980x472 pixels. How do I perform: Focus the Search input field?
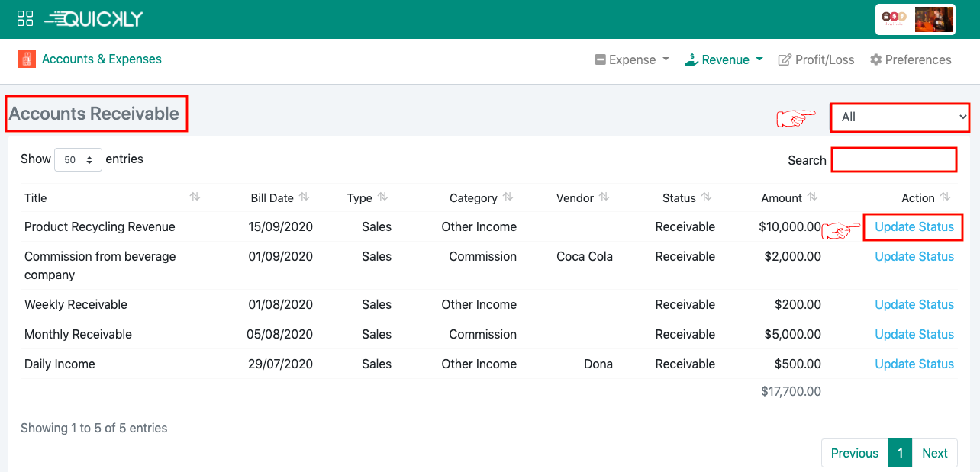click(x=894, y=160)
